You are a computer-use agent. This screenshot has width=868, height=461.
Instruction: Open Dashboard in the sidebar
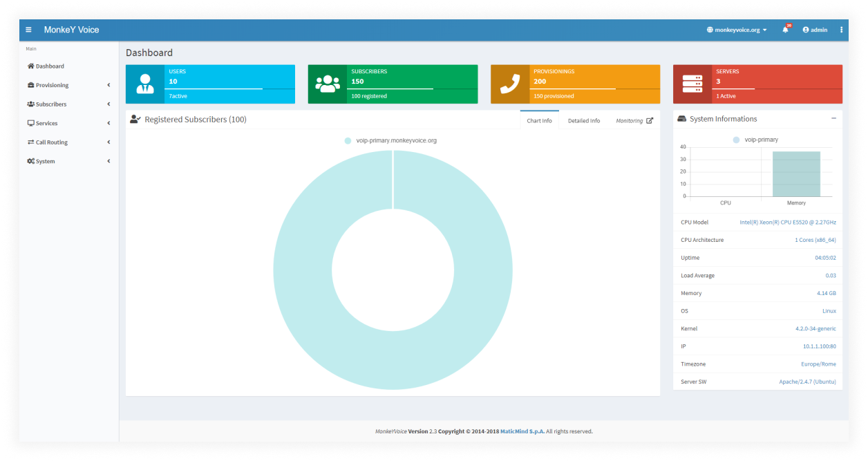pos(69,66)
